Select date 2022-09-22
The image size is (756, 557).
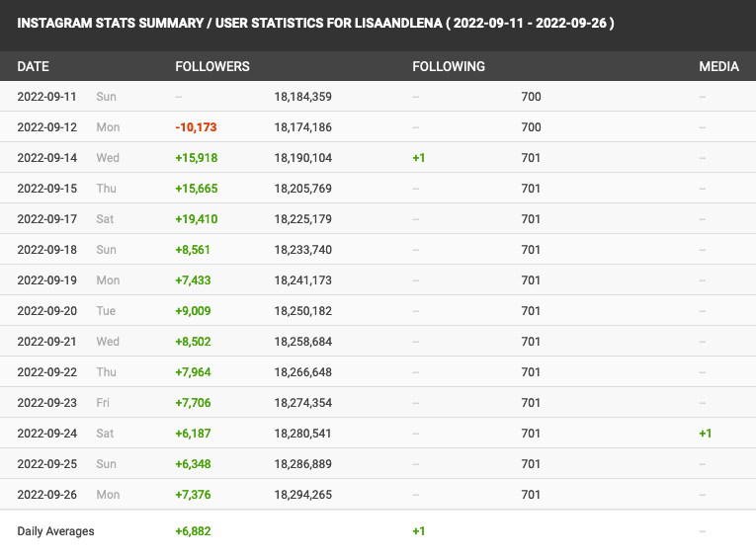[47, 372]
